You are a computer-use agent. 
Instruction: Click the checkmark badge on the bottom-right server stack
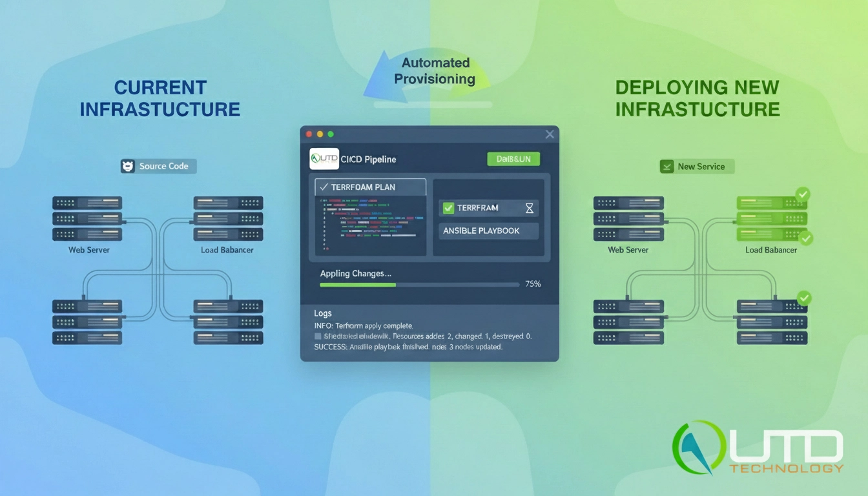803,298
